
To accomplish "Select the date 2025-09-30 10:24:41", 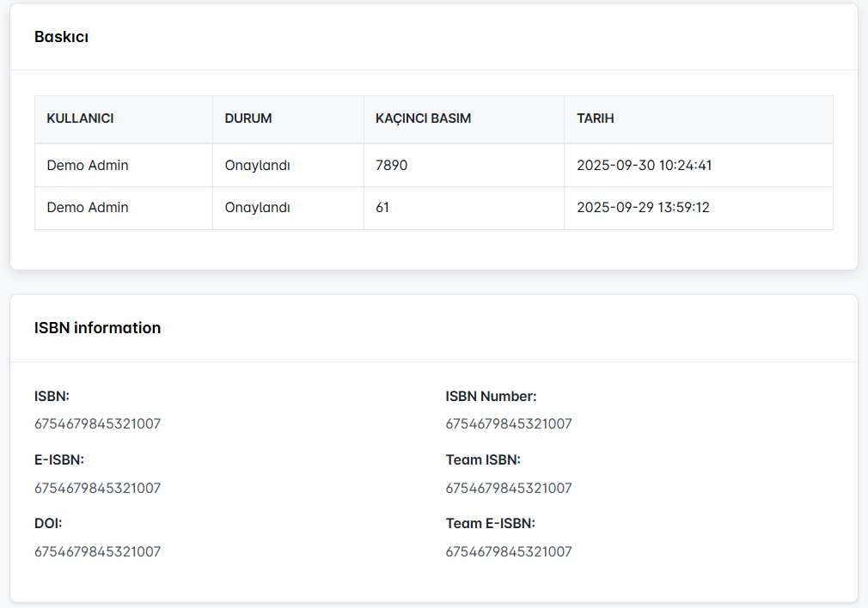I will [644, 165].
